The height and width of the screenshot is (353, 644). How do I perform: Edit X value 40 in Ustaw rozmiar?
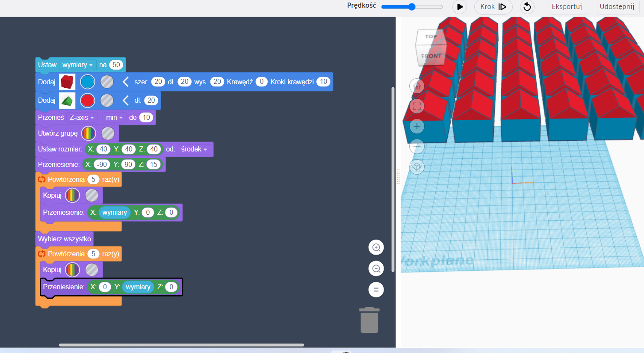pyautogui.click(x=103, y=149)
